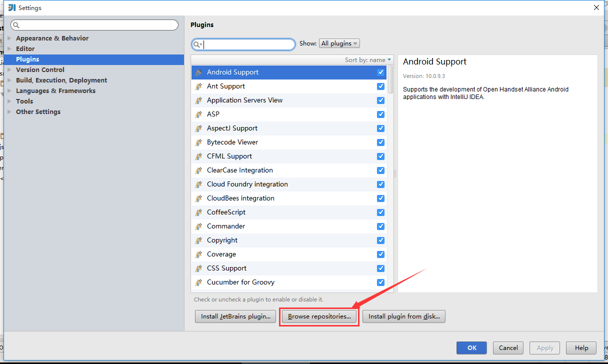Click the Copyright plugin icon
The image size is (608, 364).
coord(198,240)
